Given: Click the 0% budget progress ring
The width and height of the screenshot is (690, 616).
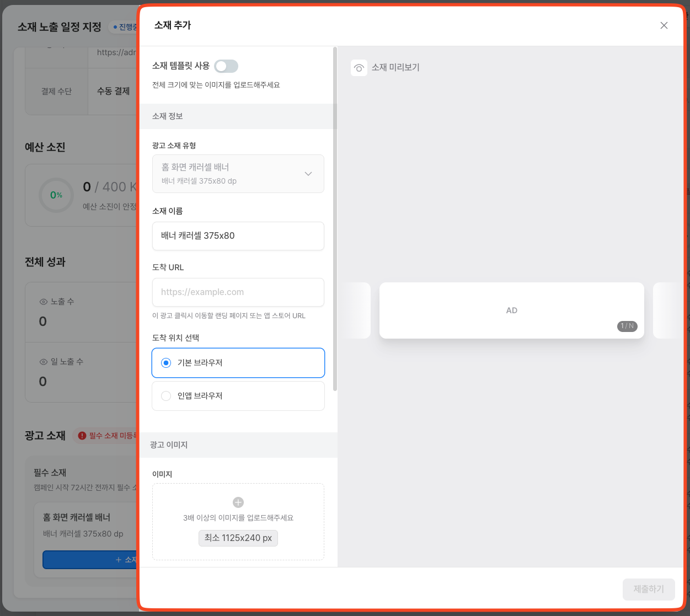Looking at the screenshot, I should (x=56, y=195).
